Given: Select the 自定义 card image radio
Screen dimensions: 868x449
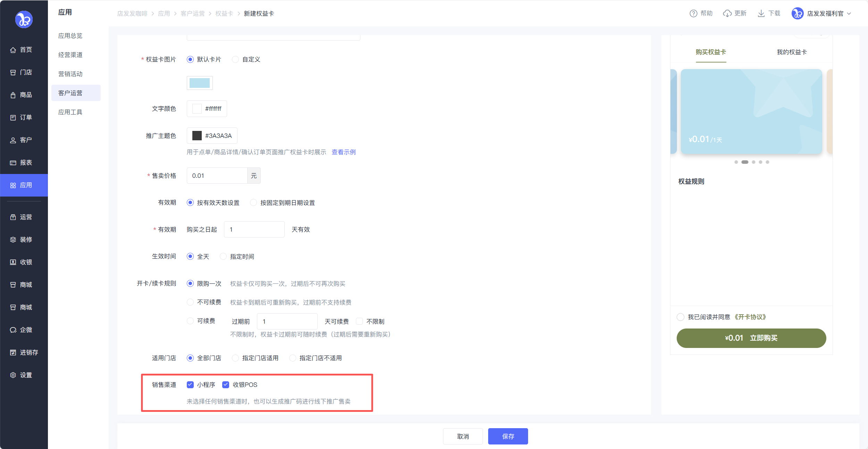Looking at the screenshot, I should [x=235, y=59].
